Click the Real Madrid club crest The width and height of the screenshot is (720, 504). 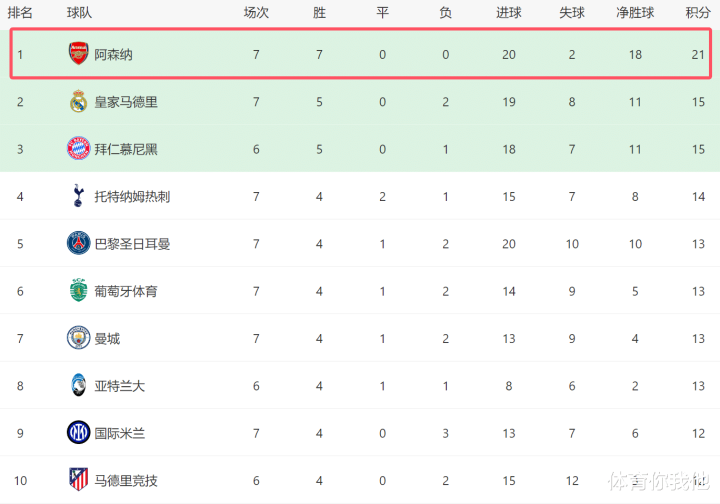click(78, 101)
